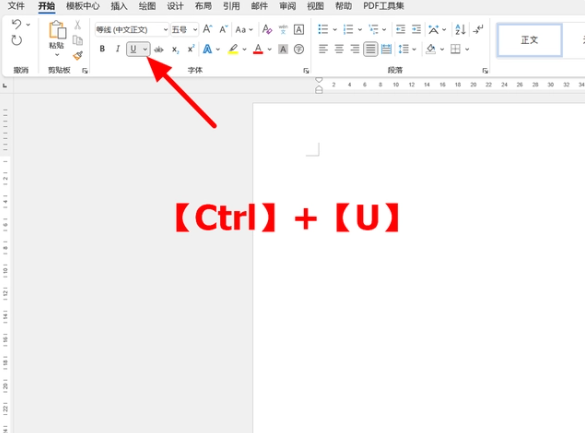
Task: Toggle Underline formatting button
Action: [133, 49]
